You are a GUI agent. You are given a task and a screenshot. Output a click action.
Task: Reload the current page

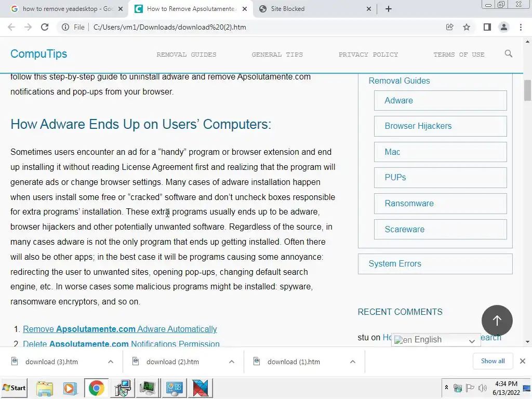point(45,27)
